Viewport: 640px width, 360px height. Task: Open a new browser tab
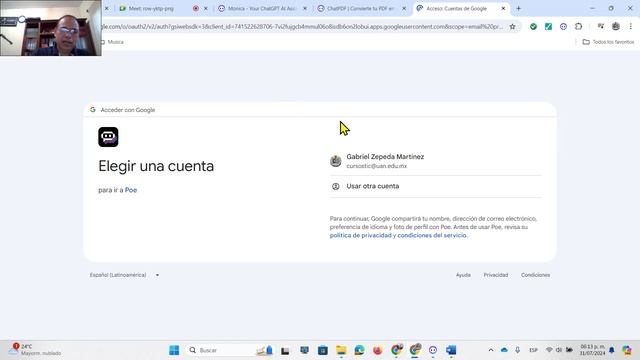(518, 8)
